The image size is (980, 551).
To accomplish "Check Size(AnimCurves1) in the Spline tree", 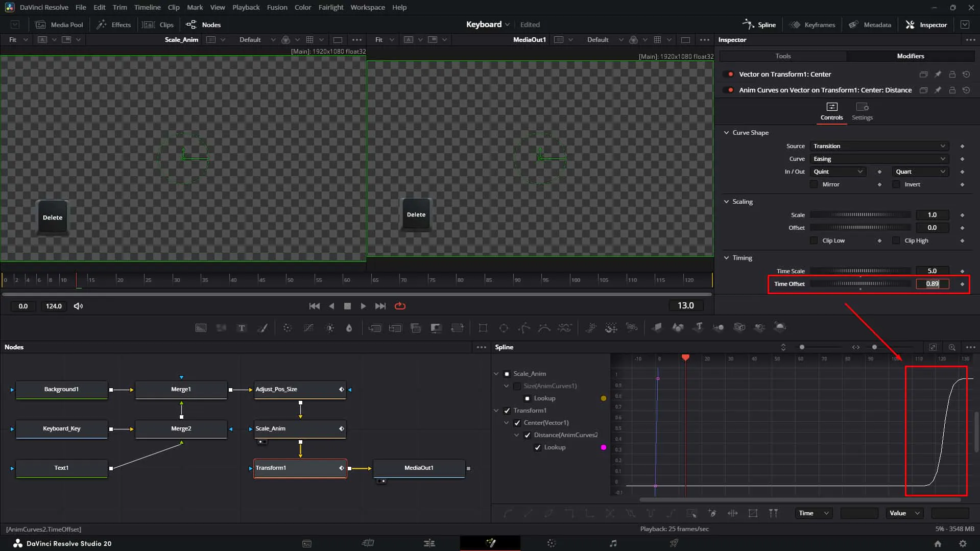I will point(517,386).
